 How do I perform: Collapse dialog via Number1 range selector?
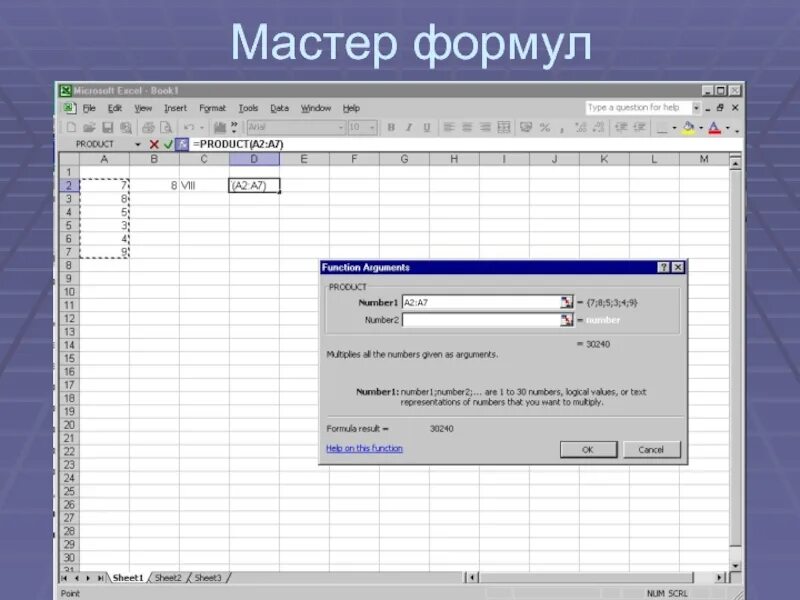tap(566, 303)
